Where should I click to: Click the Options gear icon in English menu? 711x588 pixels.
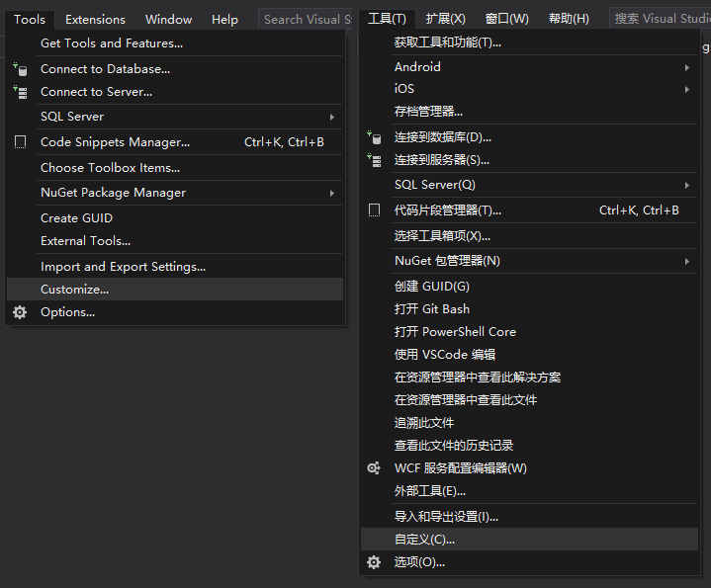pos(20,312)
